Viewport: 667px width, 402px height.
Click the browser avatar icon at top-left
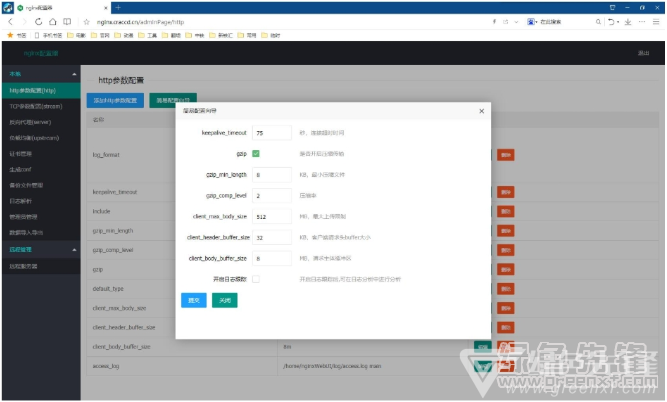(8, 8)
